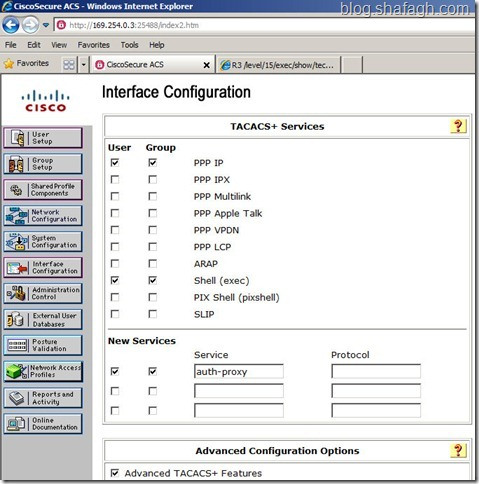
Task: Click the Cisco logo
Action: pyautogui.click(x=46, y=101)
